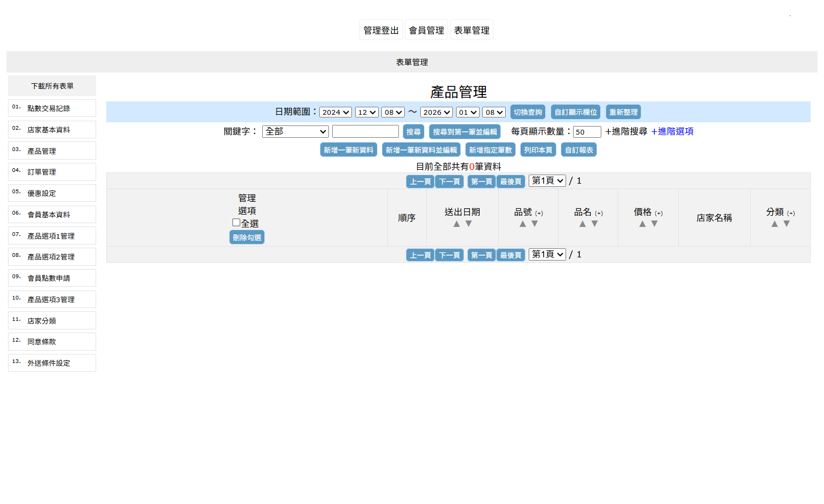
Task: Sort 價格 column ascending with up arrow
Action: (642, 224)
